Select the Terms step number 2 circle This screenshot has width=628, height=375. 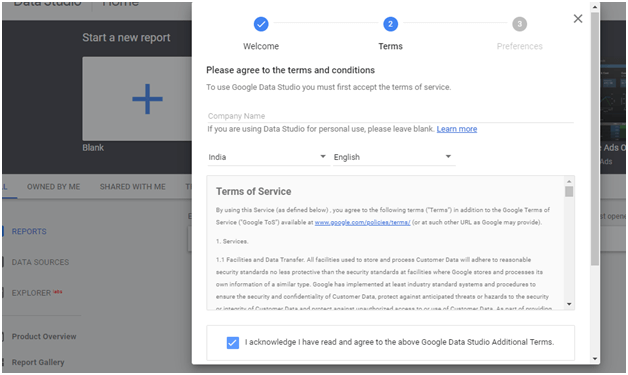(390, 24)
